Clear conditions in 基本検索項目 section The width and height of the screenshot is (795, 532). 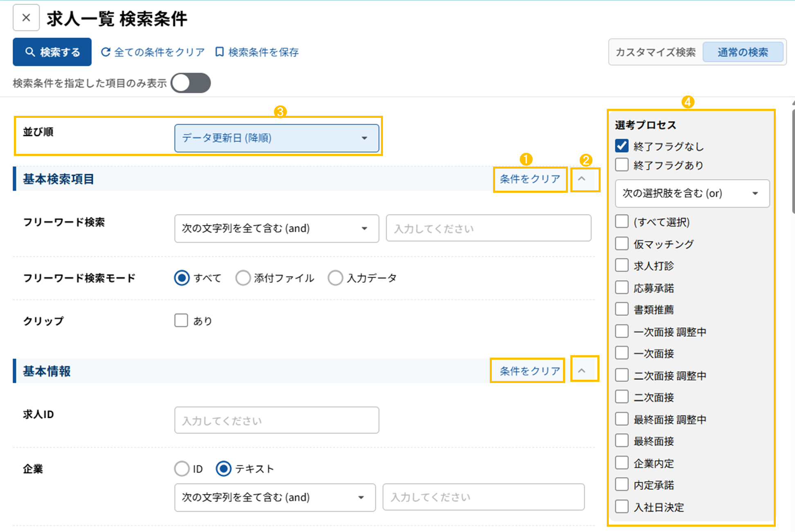[530, 179]
